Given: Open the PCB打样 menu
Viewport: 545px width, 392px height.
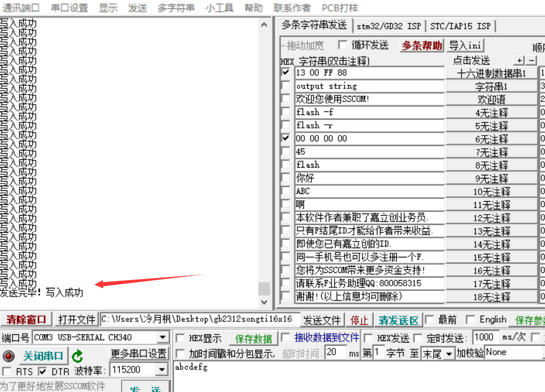Looking at the screenshot, I should (x=340, y=8).
